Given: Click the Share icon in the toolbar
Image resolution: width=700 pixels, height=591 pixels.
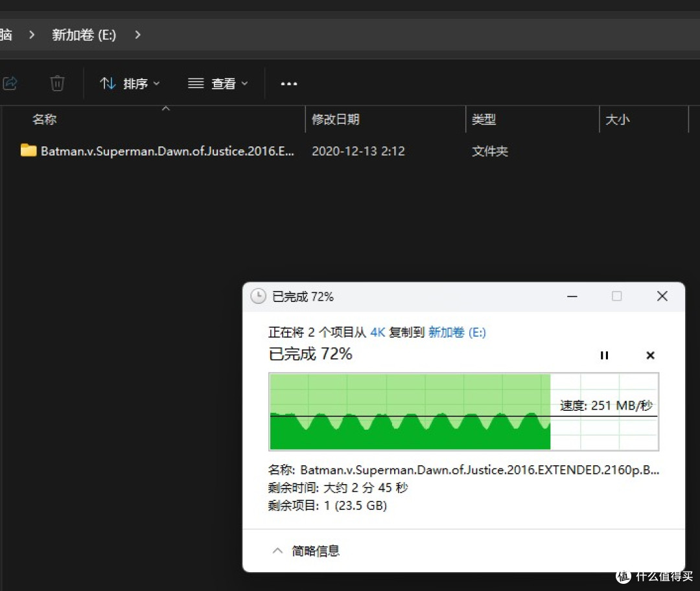Looking at the screenshot, I should (x=10, y=84).
